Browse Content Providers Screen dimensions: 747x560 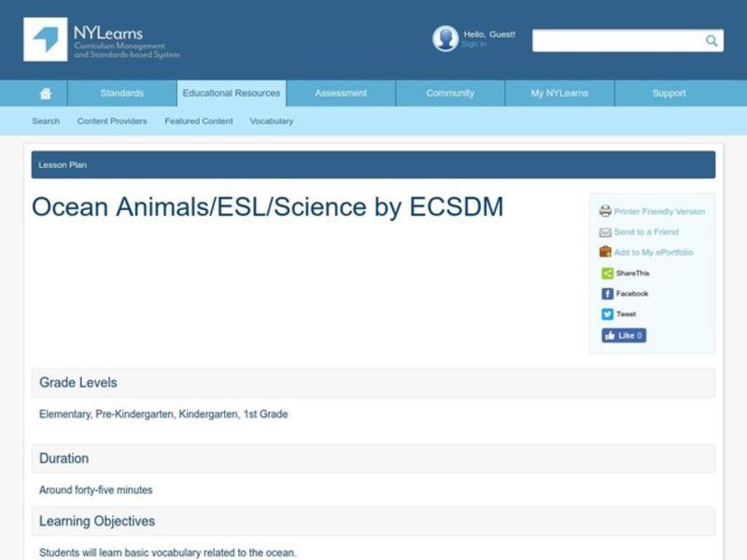click(x=111, y=120)
